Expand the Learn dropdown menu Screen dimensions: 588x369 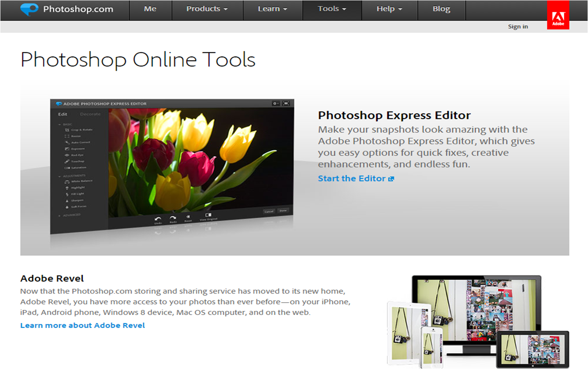273,9
